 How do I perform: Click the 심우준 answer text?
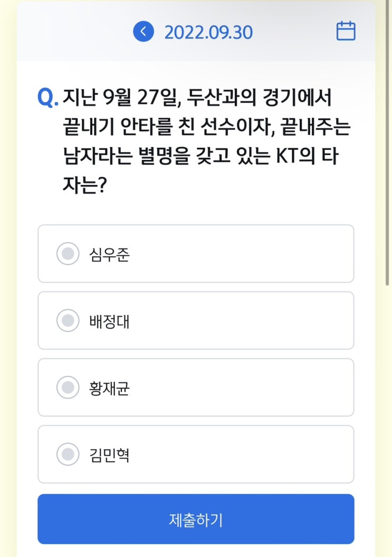pos(109,254)
